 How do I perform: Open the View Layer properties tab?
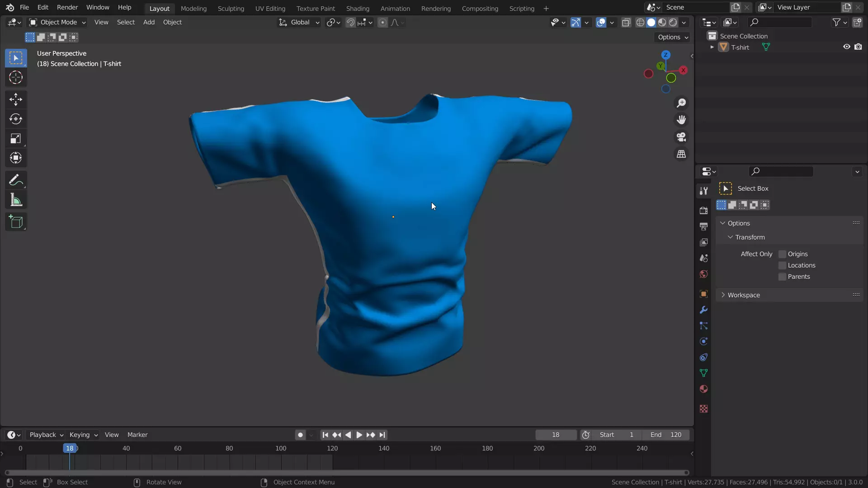[703, 242]
